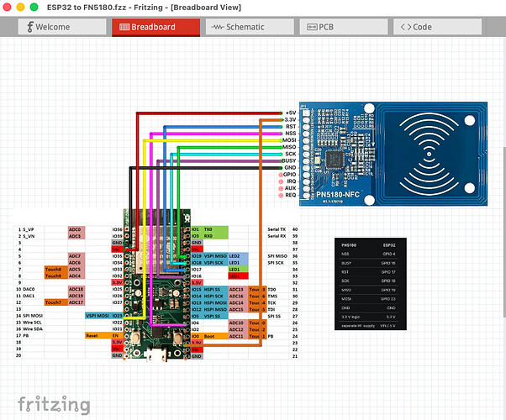This screenshot has height=420, width=506.
Task: Click the green 'TX0' label
Action: (208, 229)
